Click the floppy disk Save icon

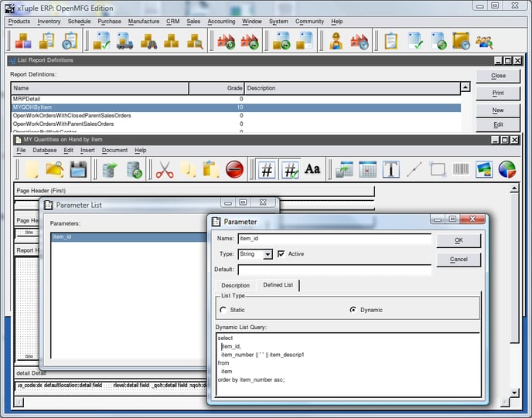pos(77,169)
